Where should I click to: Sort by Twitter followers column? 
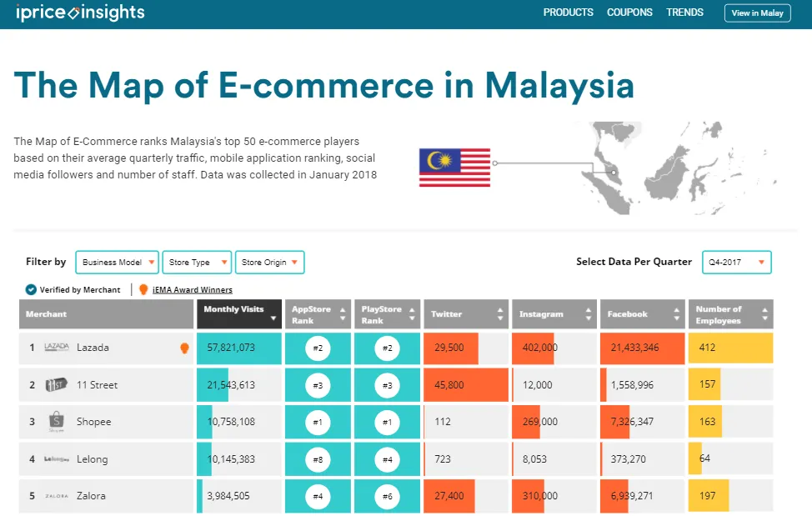(x=466, y=313)
